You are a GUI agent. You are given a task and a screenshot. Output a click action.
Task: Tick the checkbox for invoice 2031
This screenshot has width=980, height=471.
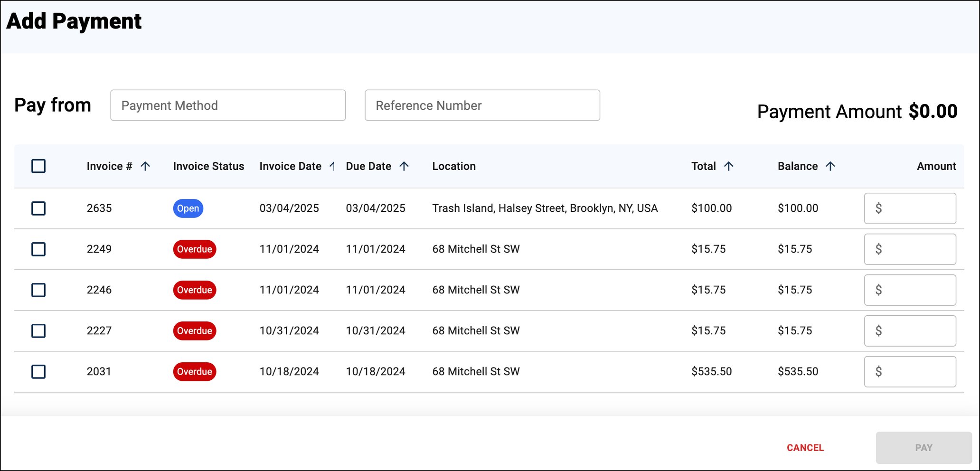38,372
